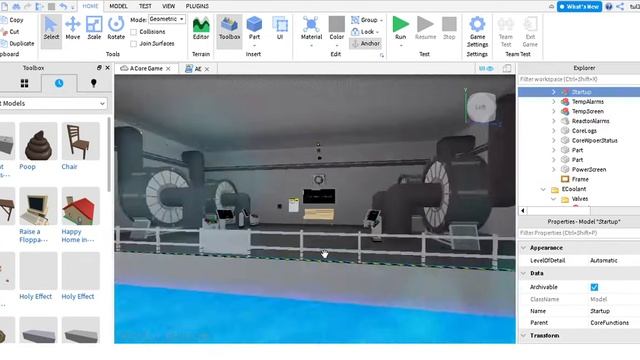Switch to the TEST ribbon tab
Viewport: 640px width, 360px height.
pos(145,6)
